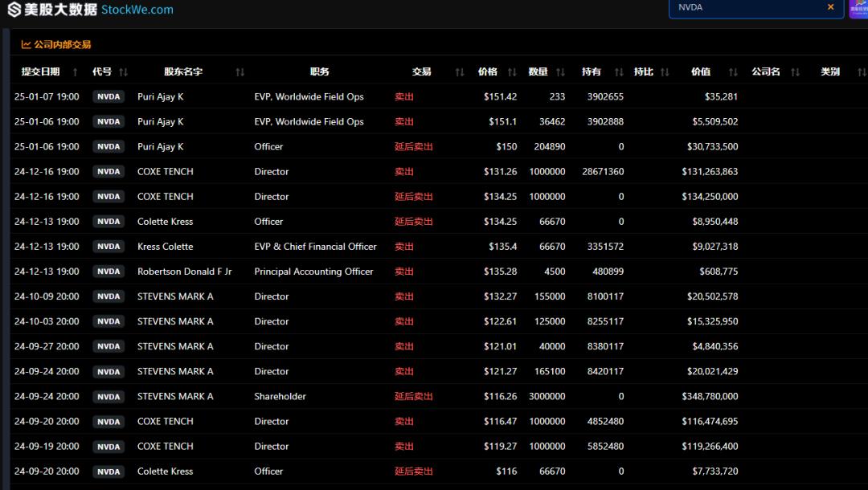Sort the 股东名字 column via its arrows
Viewport: 868px width, 490px height.
[x=240, y=72]
